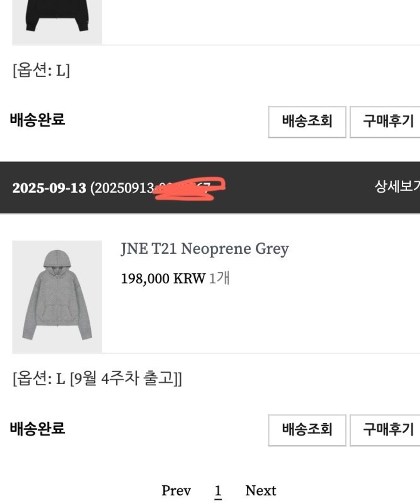
Task: Click the empty middle of the dark order header bar
Action: (299, 187)
